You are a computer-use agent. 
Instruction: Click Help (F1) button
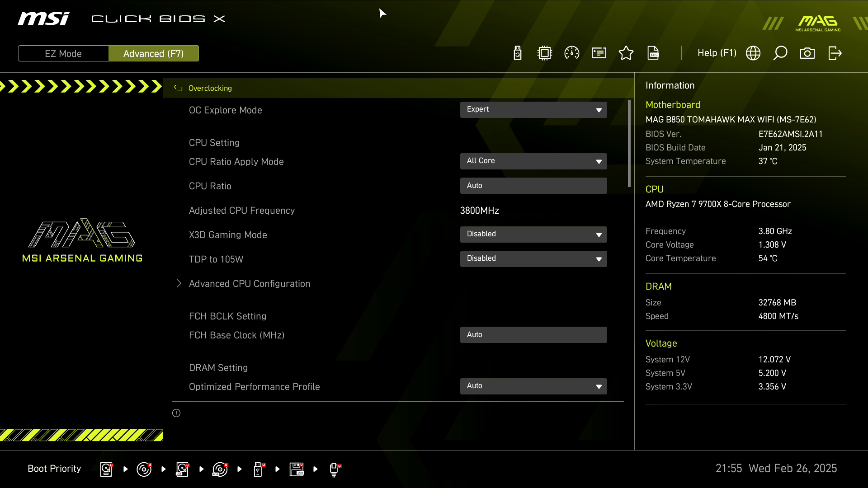point(717,53)
